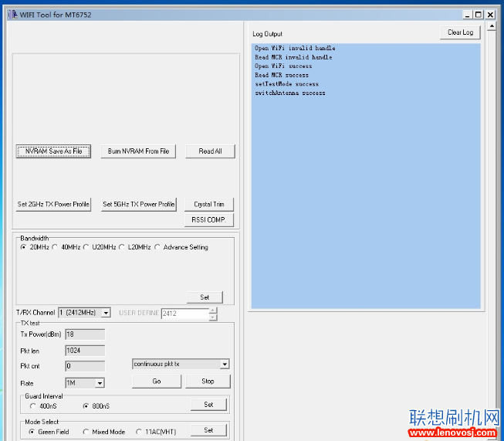Click the USER DEFINE frequency field

184,314
